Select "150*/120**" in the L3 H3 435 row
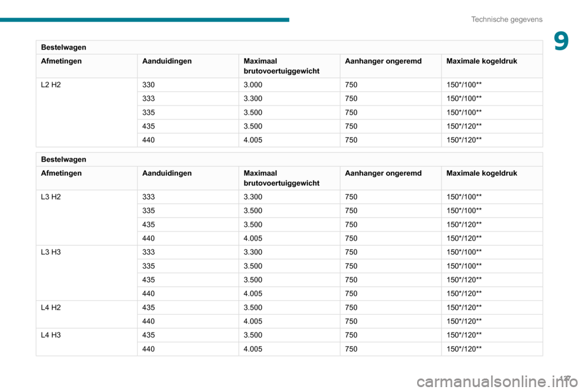The width and height of the screenshot is (588, 392). pos(464,280)
